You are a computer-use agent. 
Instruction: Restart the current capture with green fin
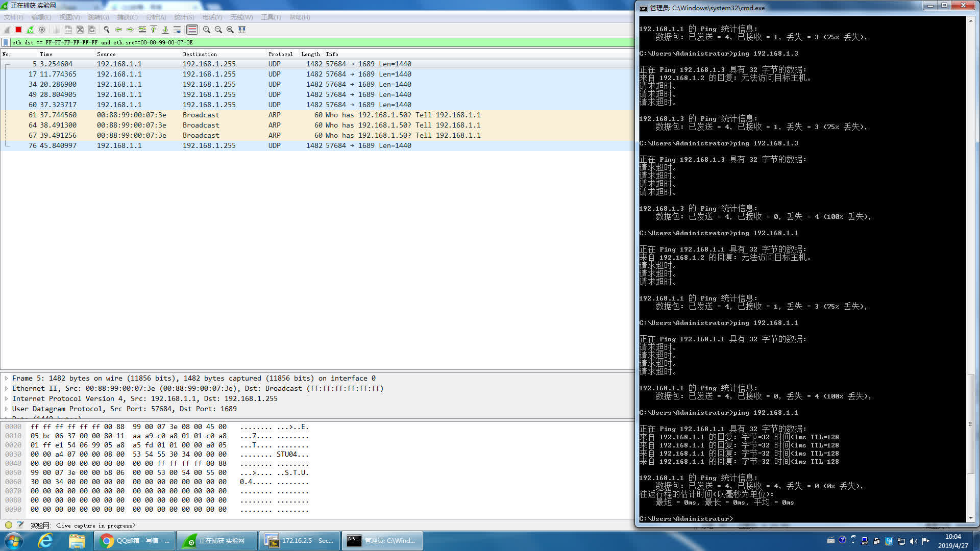coord(30,30)
